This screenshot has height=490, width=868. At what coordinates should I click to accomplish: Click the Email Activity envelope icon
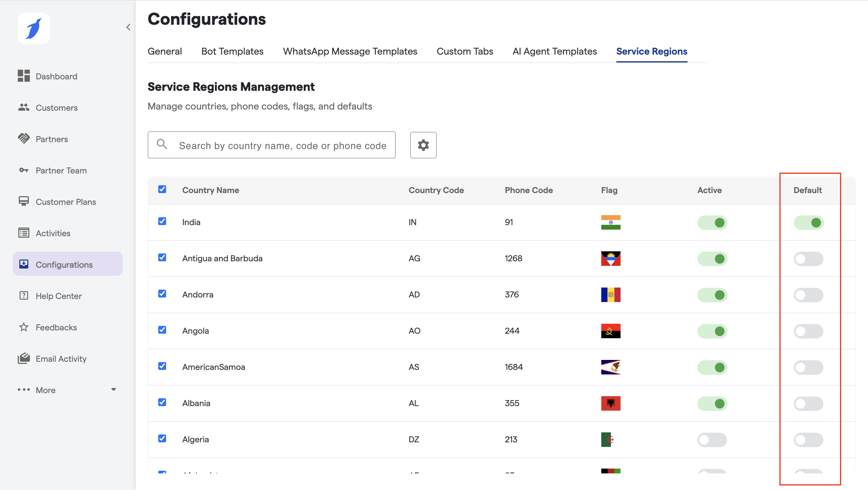point(24,358)
